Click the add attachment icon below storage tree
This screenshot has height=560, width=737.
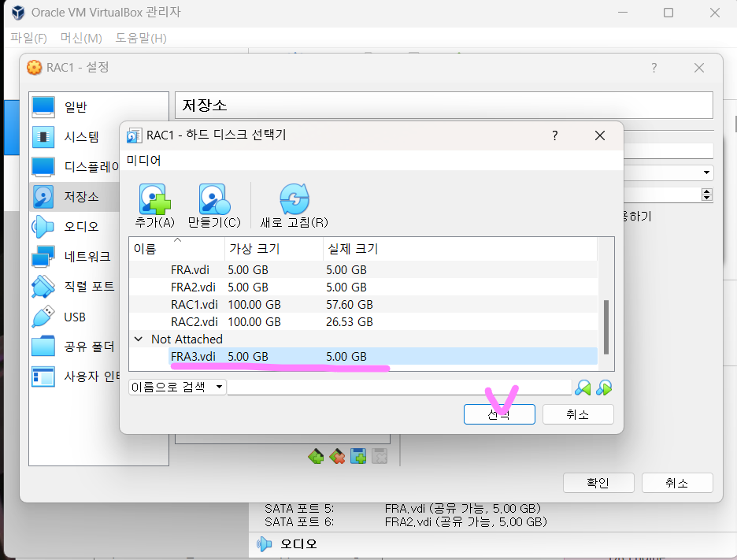point(358,456)
